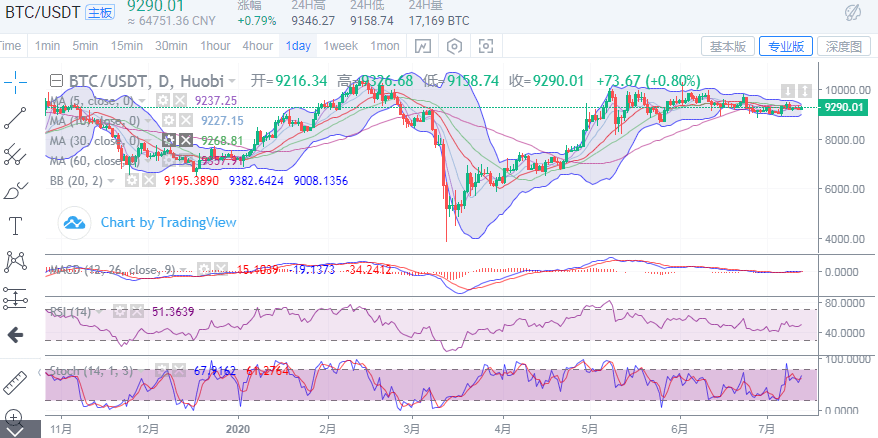Select the pitchfork drawing tool

point(15,154)
